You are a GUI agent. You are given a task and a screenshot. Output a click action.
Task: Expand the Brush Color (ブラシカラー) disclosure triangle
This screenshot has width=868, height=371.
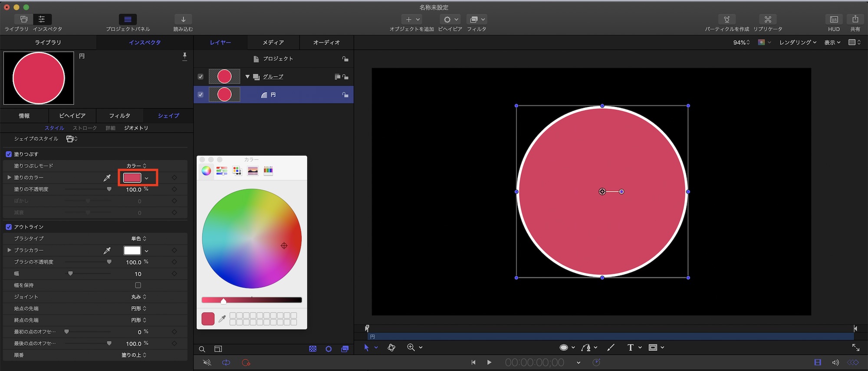click(x=9, y=250)
